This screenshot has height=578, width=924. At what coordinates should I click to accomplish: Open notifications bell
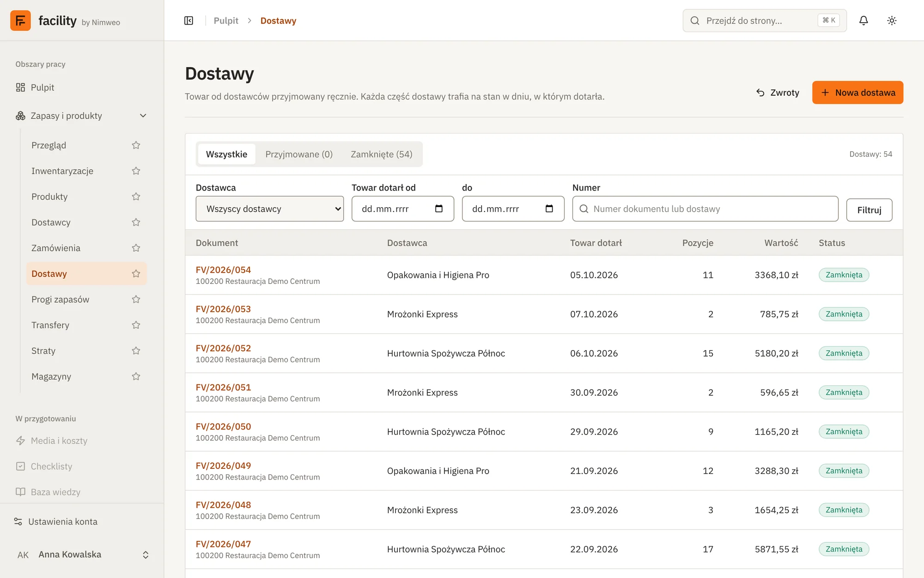click(x=863, y=20)
